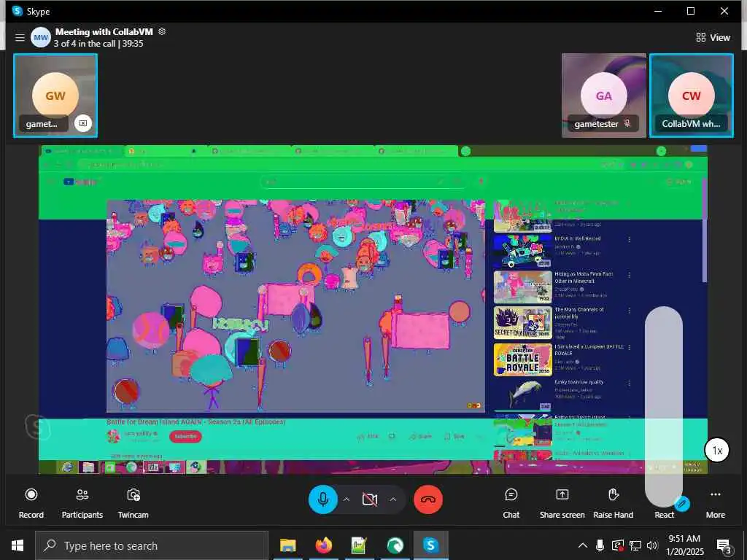Open the Windows notification center
Viewport: 747px width, 560px height.
pyautogui.click(x=724, y=546)
